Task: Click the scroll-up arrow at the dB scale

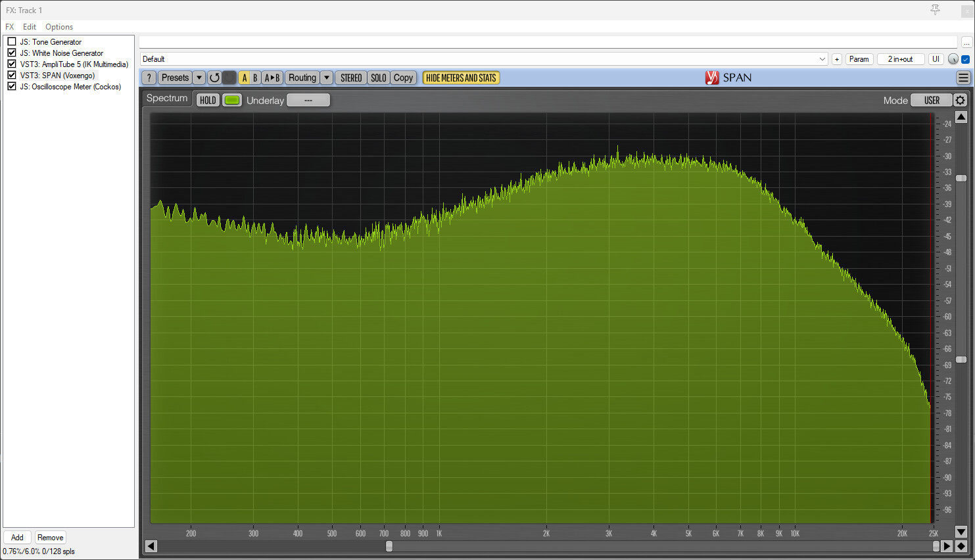Action: pos(961,118)
